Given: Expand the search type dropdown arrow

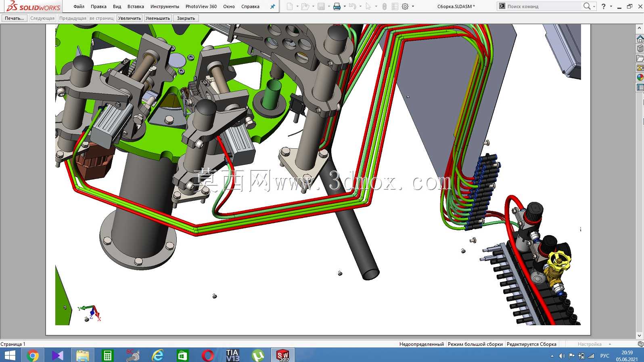Looking at the screenshot, I should [594, 6].
